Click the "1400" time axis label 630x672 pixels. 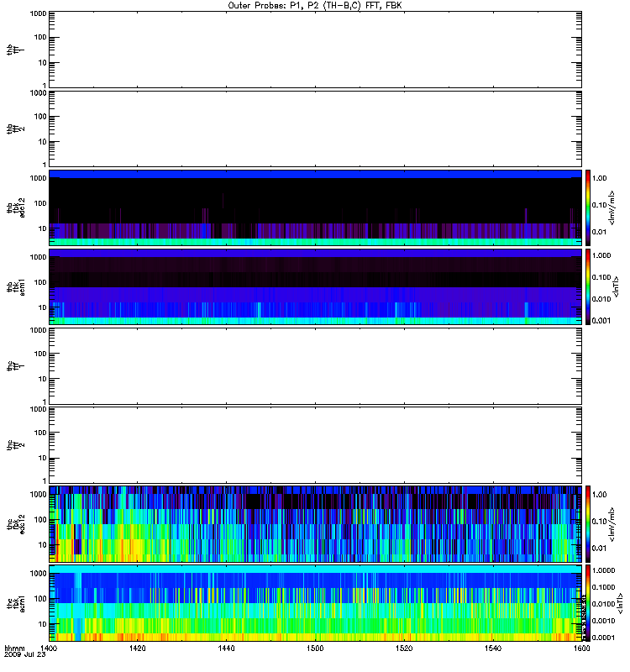point(49,648)
